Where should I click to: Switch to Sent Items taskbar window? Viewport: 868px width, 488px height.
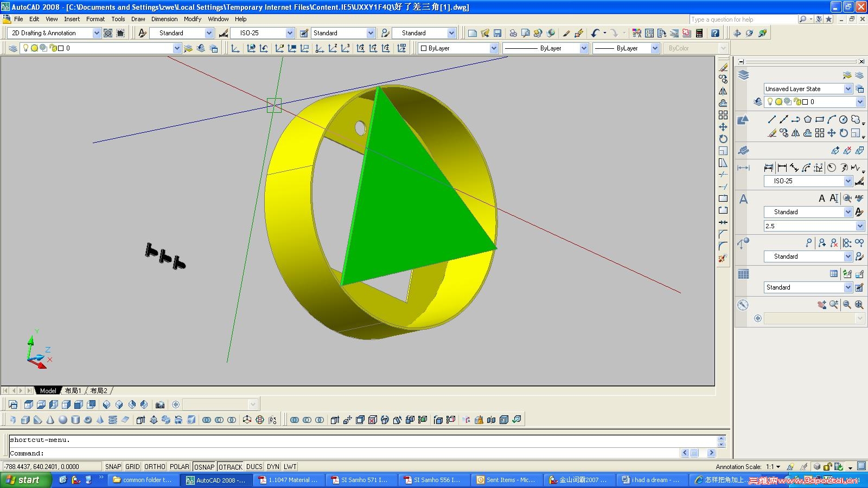[x=506, y=480]
